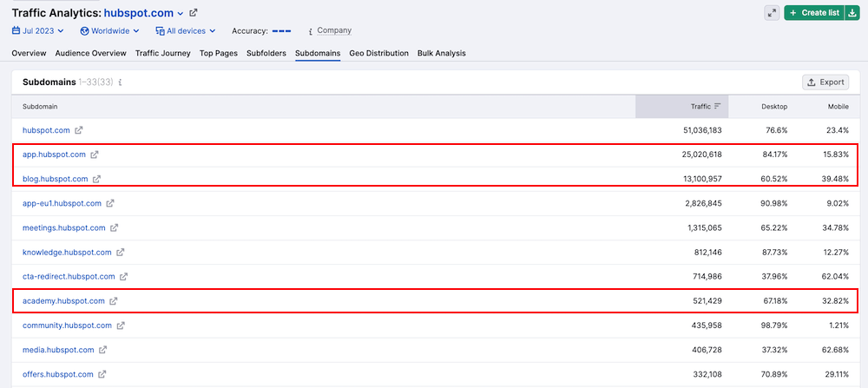Open the meetings.hubspot.com link
868x388 pixels.
[x=64, y=228]
